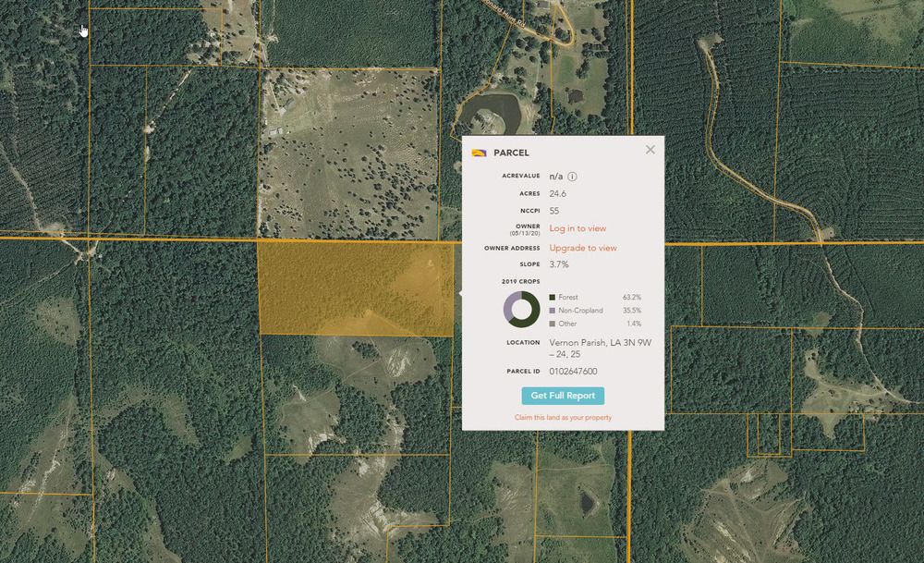Click the donut crop chart
Screen dimensions: 924x563
coord(521,310)
